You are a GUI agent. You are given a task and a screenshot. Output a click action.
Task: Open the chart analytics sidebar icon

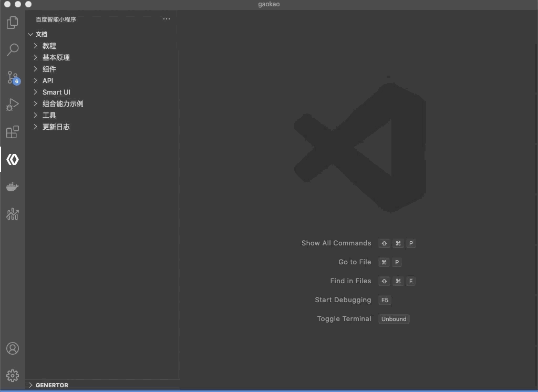click(x=13, y=214)
